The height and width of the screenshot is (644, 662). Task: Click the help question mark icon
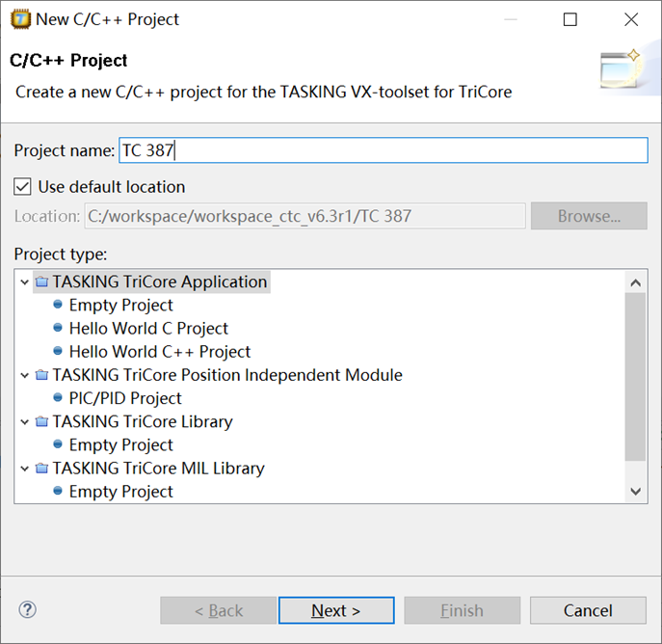click(x=27, y=609)
